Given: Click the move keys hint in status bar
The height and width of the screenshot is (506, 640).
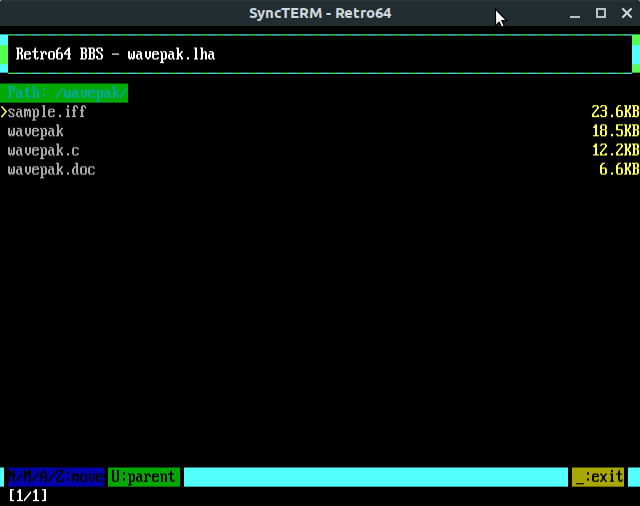Looking at the screenshot, I should pyautogui.click(x=56, y=477).
